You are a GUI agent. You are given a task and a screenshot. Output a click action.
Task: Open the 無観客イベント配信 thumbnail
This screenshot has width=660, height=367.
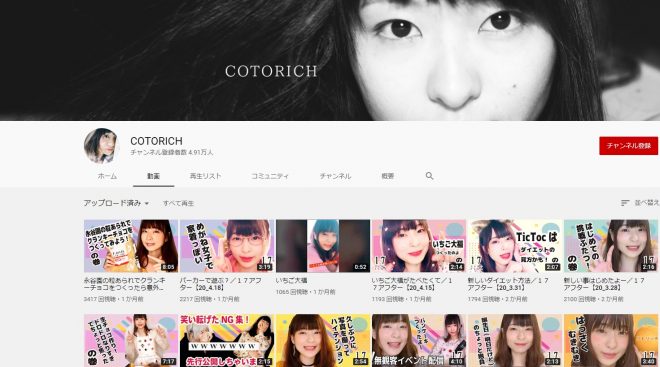click(419, 340)
